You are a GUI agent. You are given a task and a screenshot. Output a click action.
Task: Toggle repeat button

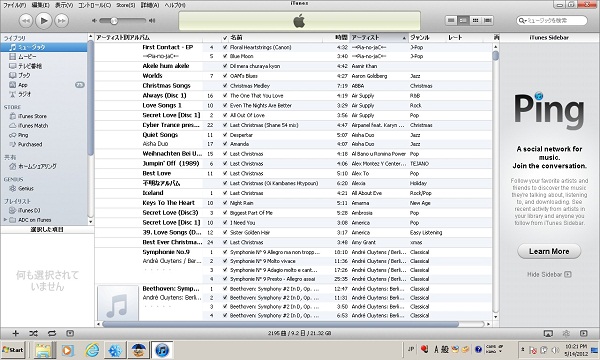coord(52,334)
